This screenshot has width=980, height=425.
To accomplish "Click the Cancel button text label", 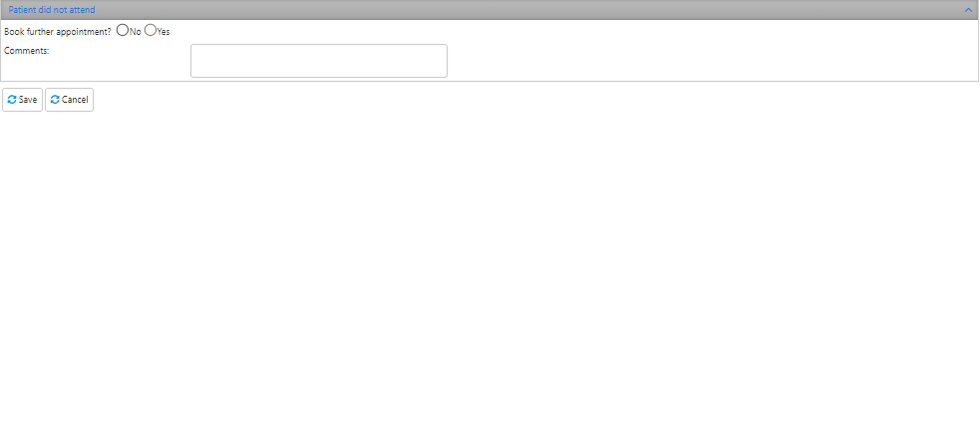I will tap(75, 100).
